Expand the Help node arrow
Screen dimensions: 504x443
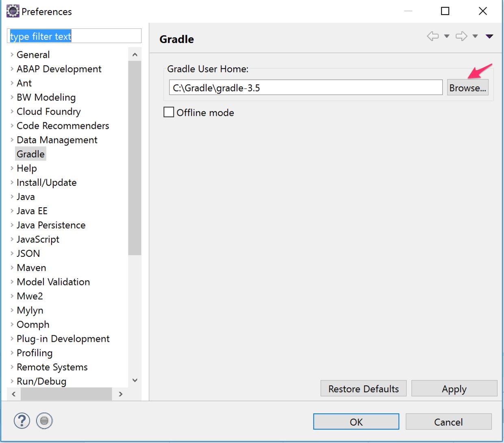click(x=12, y=168)
